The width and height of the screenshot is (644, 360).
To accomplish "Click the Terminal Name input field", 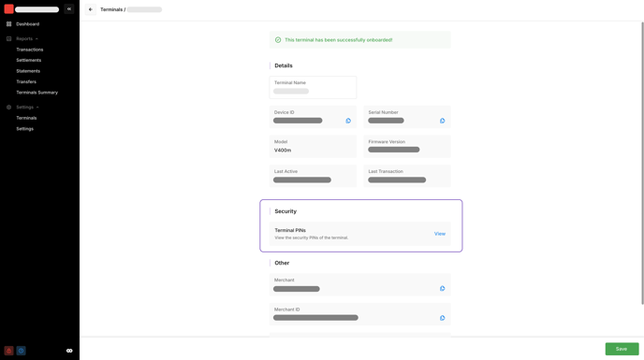I will pyautogui.click(x=313, y=88).
